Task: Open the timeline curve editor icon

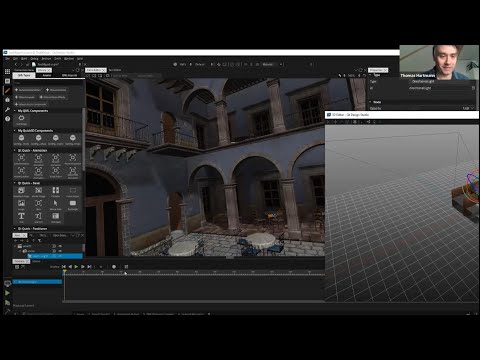Action: click(x=23, y=267)
